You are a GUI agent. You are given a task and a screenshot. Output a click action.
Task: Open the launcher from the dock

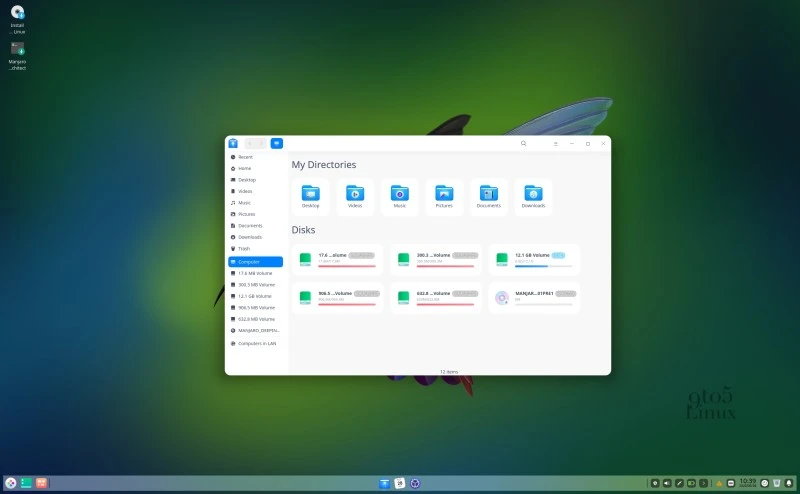click(11, 483)
